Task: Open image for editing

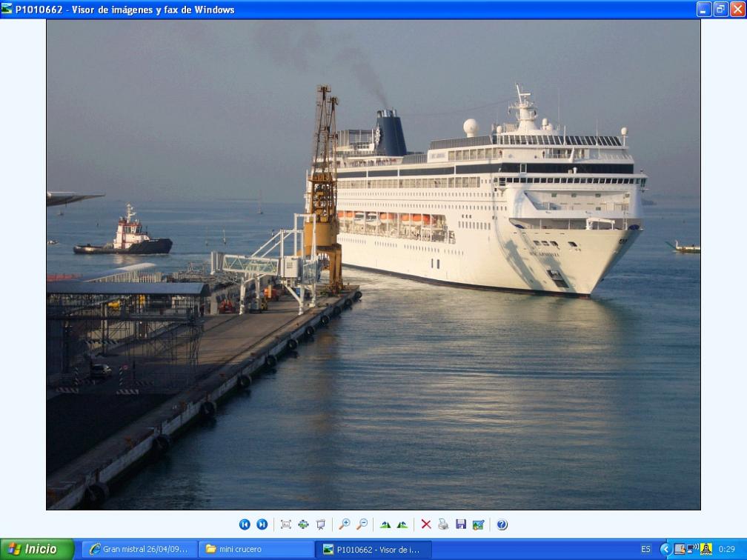Action: pyautogui.click(x=478, y=524)
